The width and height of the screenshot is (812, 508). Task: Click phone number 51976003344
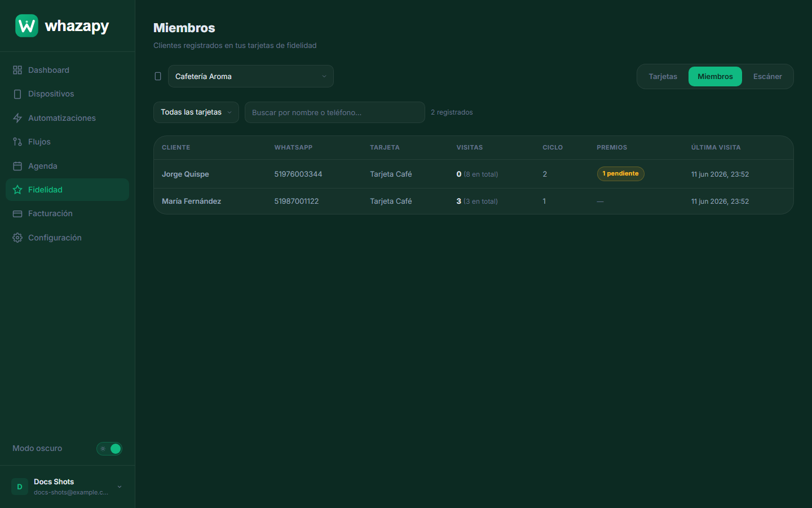[x=298, y=174]
